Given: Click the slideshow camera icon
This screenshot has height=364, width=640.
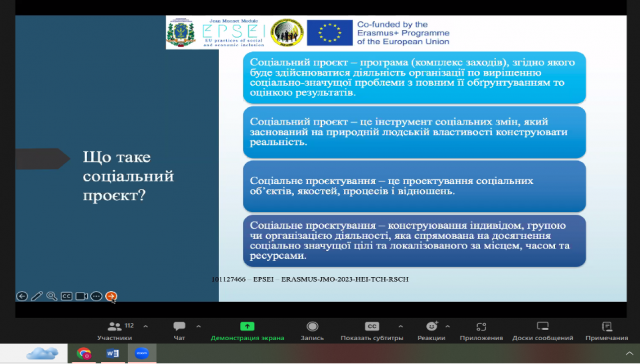Looking at the screenshot, I should click(x=81, y=296).
